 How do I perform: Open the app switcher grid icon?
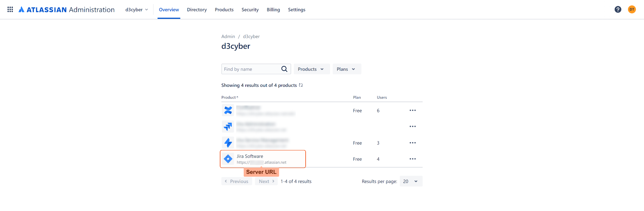(x=10, y=9)
